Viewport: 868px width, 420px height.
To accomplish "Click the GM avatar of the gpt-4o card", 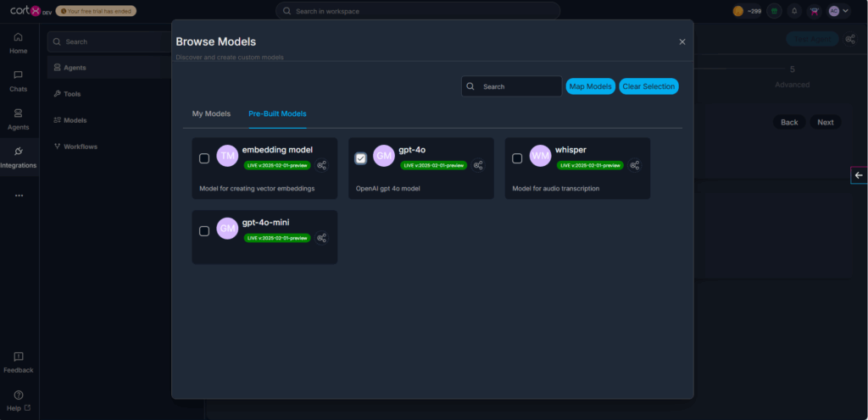I will (384, 156).
